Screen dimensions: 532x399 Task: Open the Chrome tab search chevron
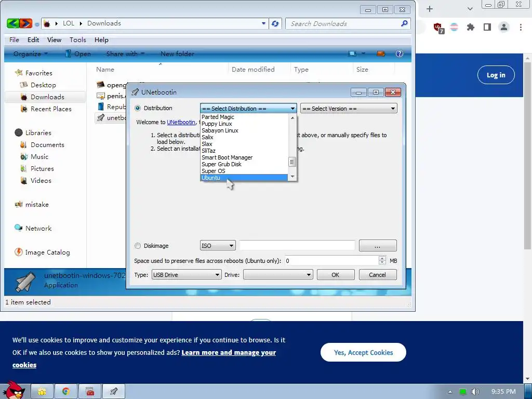pyautogui.click(x=470, y=9)
